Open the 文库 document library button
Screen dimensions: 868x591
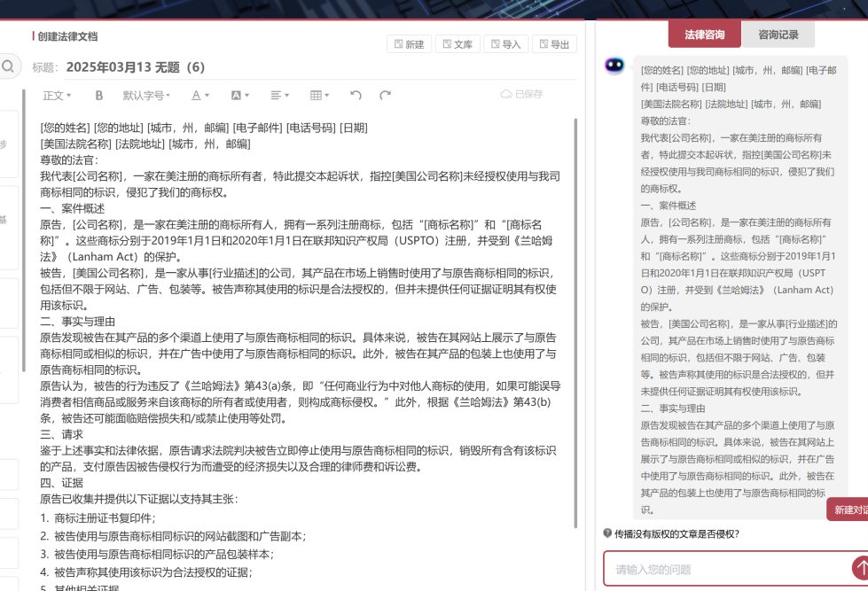coord(457,43)
